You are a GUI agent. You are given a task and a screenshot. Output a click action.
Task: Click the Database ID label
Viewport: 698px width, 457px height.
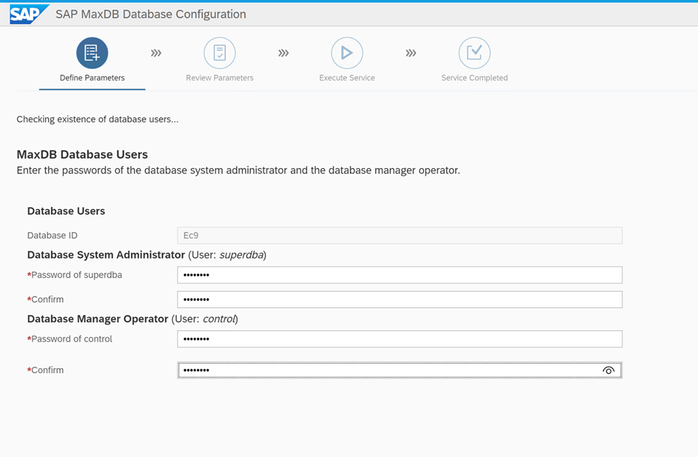(x=53, y=235)
